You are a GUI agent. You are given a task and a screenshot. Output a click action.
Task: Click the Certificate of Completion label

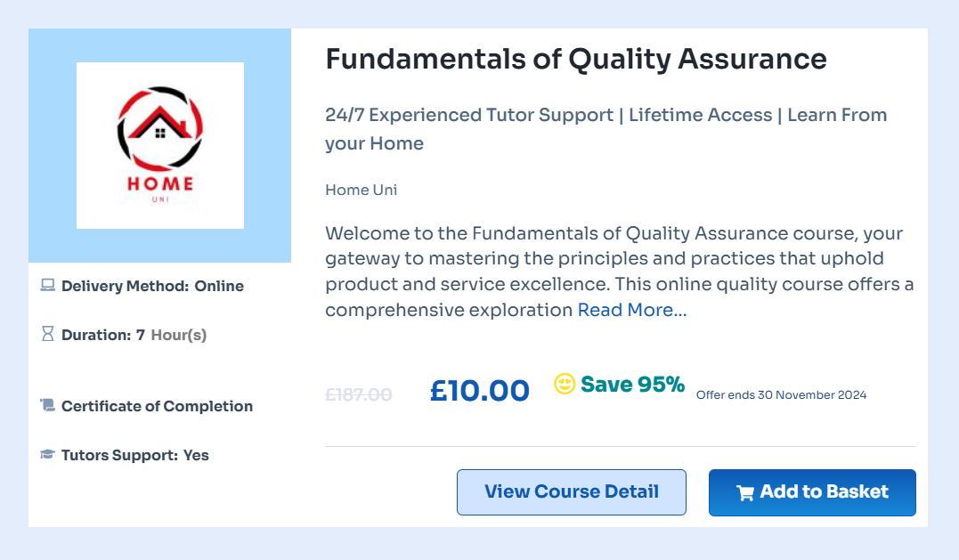(x=157, y=406)
